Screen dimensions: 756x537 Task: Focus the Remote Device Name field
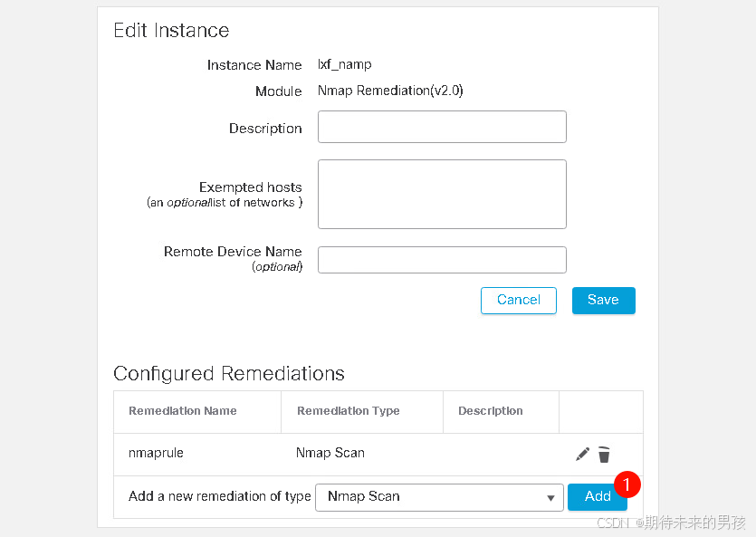[x=442, y=260]
